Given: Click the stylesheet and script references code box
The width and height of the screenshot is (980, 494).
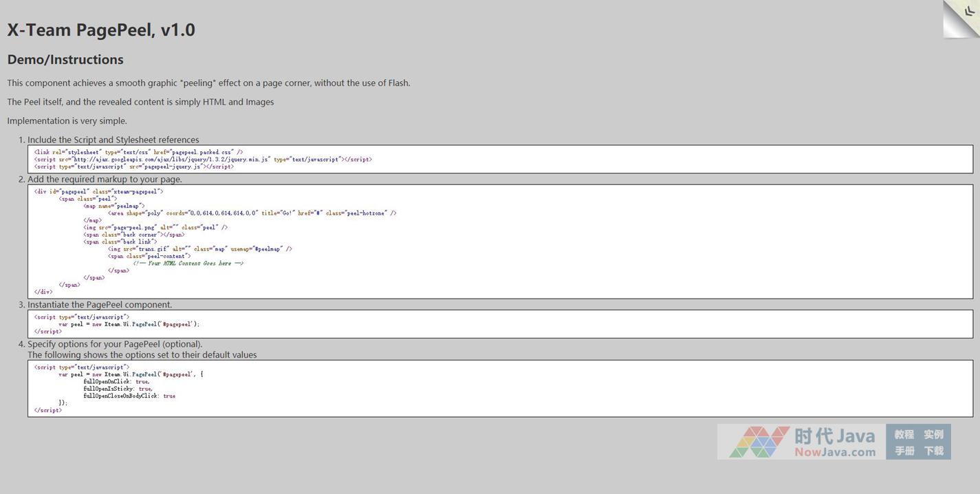Looking at the screenshot, I should pos(500,159).
